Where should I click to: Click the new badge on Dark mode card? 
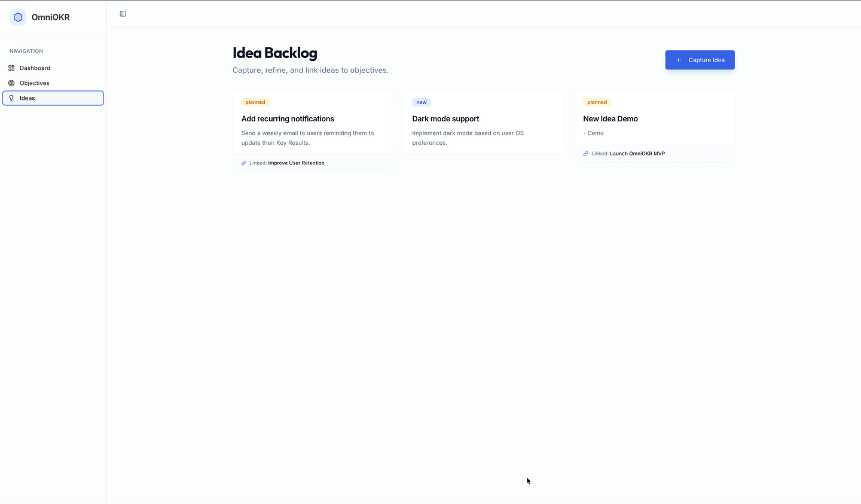[422, 102]
